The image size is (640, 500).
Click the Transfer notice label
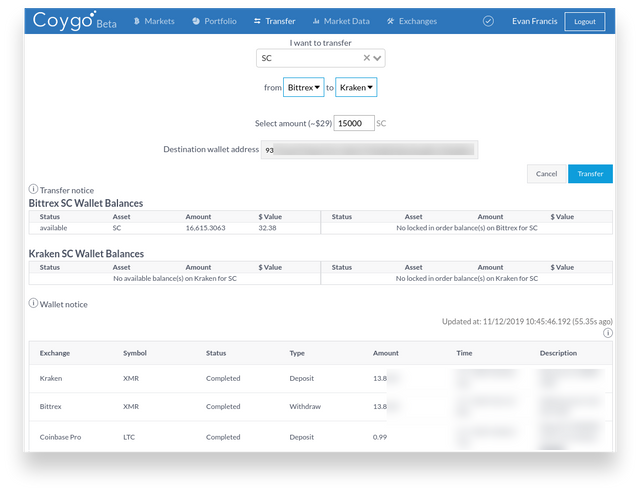tap(67, 191)
